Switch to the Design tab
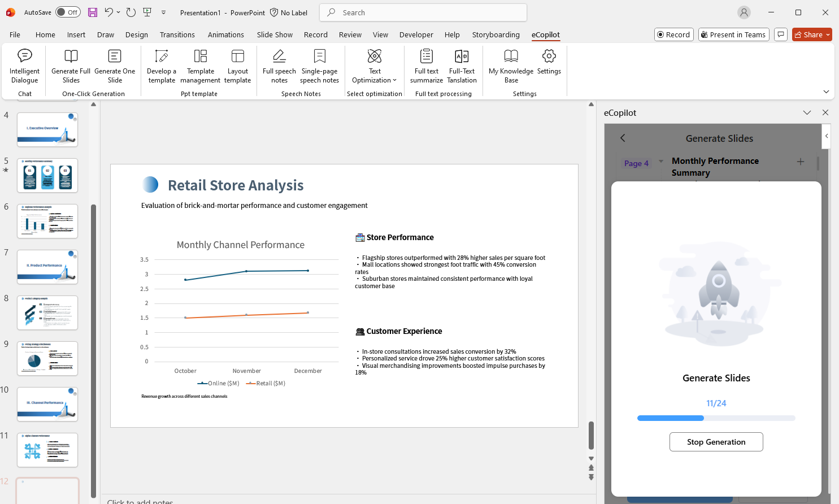 click(137, 34)
